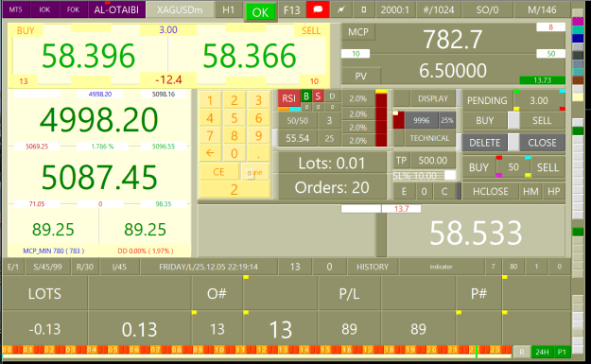Click the PENDING button
This screenshot has width=591, height=364.
[487, 100]
